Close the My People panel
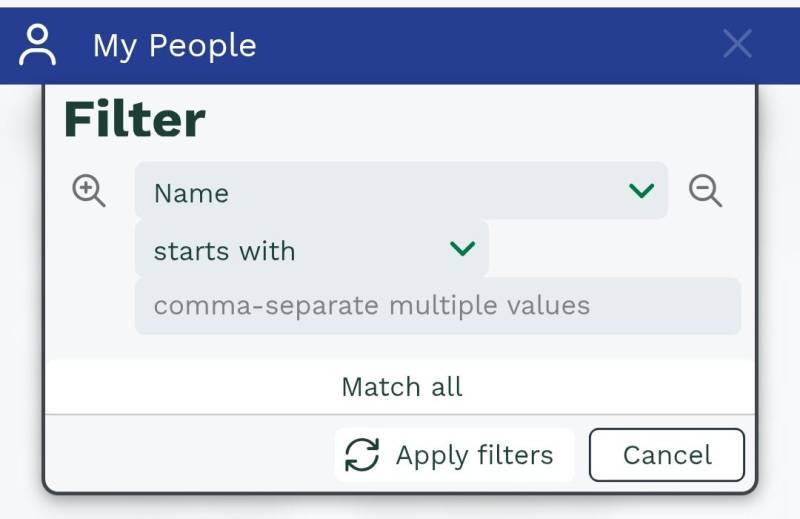The image size is (800, 519). pos(737,44)
